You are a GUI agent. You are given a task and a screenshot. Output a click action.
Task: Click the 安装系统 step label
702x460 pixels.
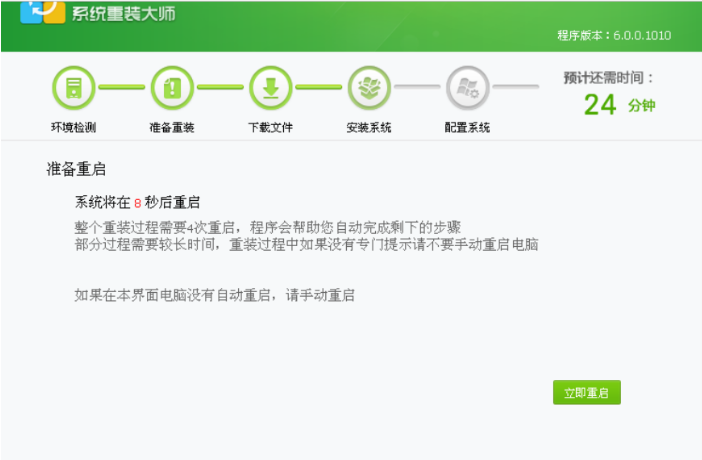(x=369, y=128)
